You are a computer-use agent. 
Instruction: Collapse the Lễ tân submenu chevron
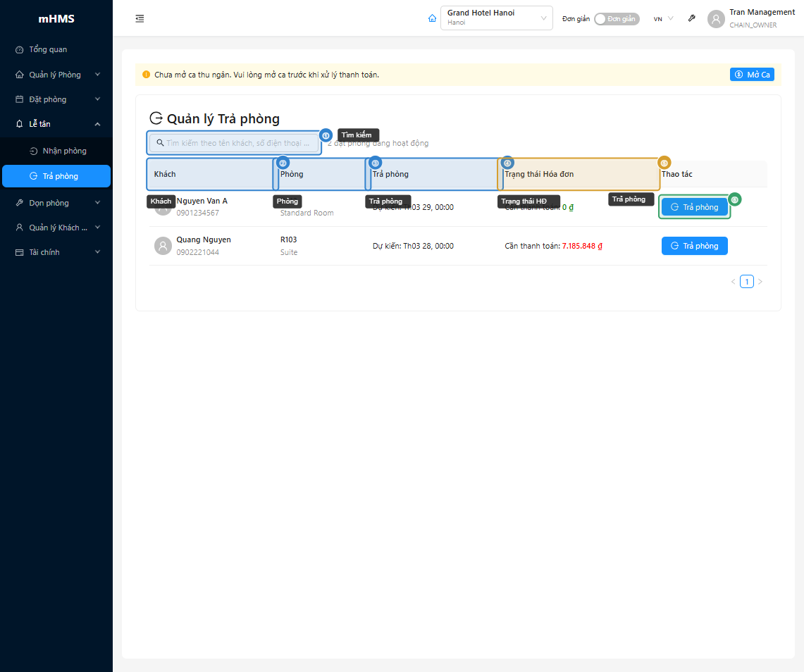(x=97, y=124)
